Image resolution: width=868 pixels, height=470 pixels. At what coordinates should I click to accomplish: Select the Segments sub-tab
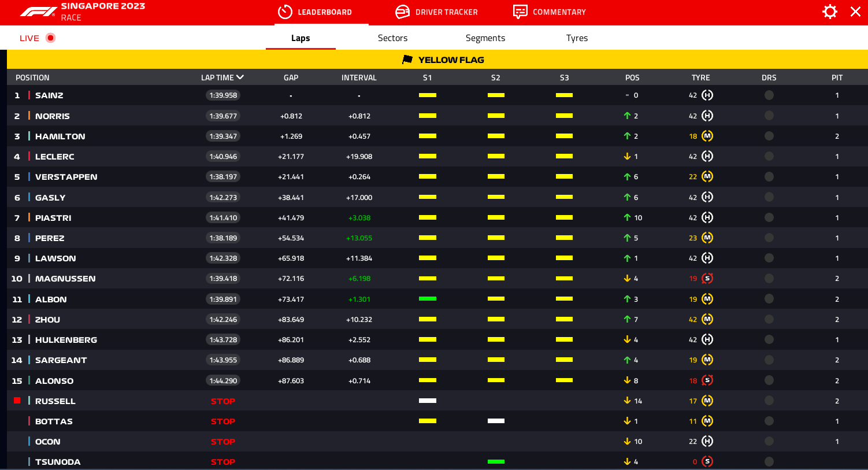pyautogui.click(x=485, y=38)
